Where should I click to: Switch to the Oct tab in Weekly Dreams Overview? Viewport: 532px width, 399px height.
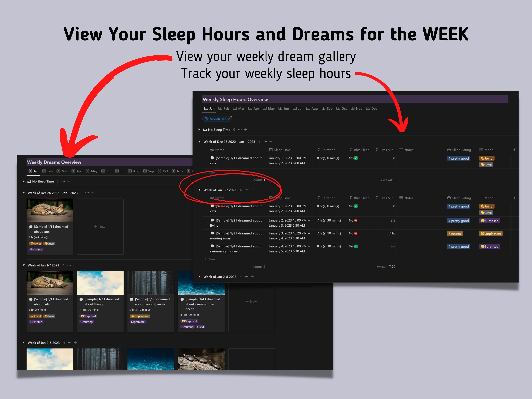click(x=163, y=171)
